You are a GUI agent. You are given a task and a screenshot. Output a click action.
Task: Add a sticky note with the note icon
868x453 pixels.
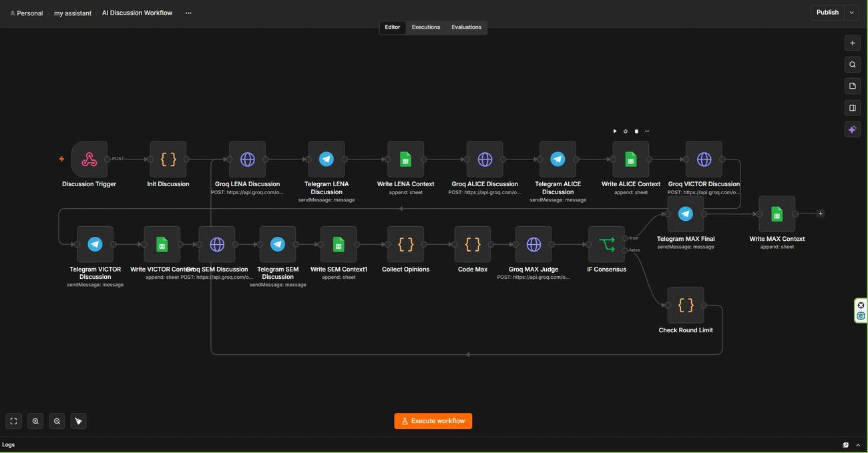tap(852, 86)
